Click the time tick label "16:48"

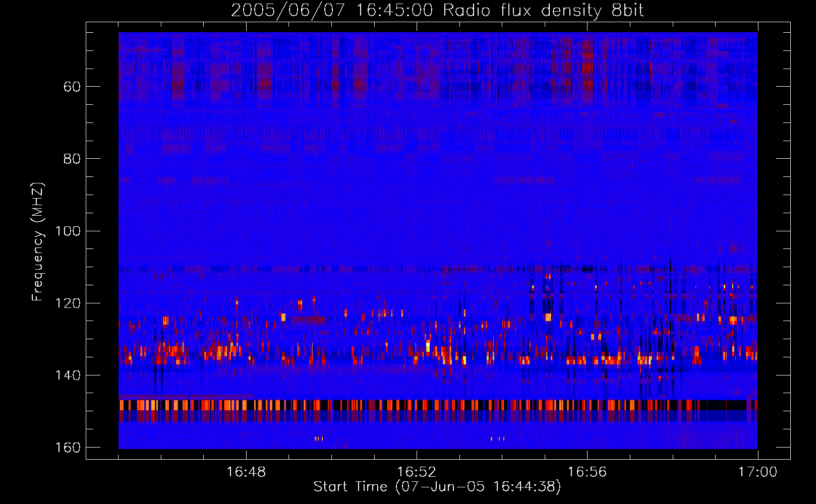click(x=246, y=472)
